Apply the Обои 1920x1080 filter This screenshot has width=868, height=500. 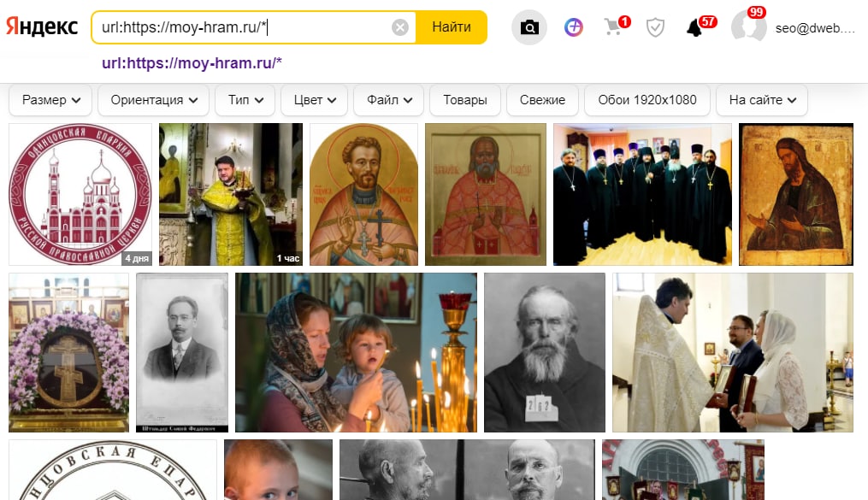click(x=647, y=100)
